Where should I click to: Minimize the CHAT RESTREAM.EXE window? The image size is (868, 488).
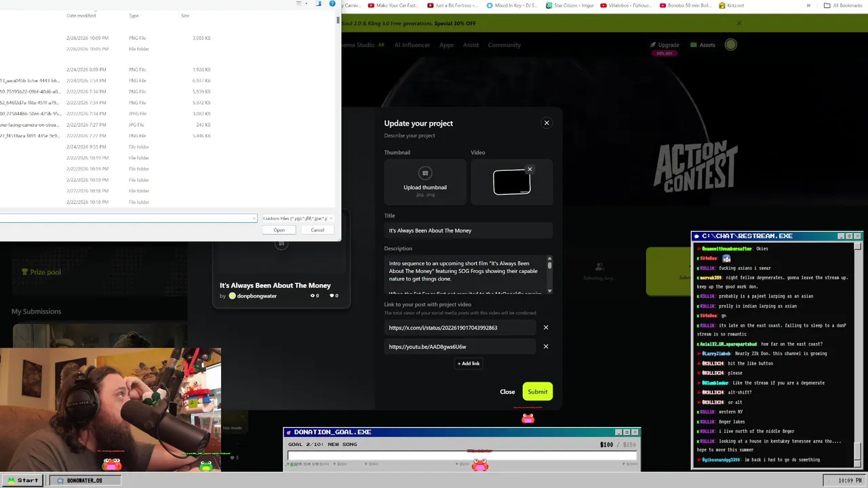(x=842, y=236)
